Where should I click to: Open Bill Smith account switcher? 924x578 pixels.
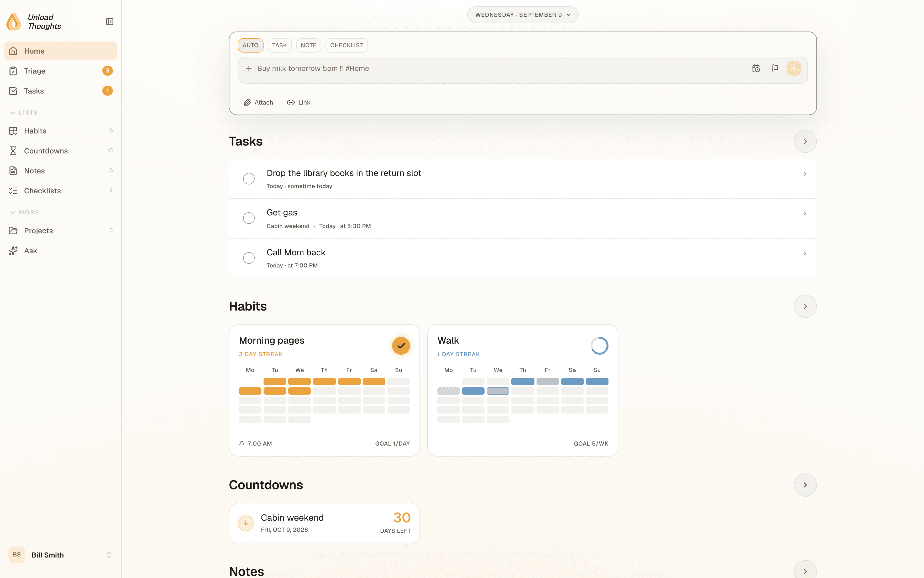point(61,555)
